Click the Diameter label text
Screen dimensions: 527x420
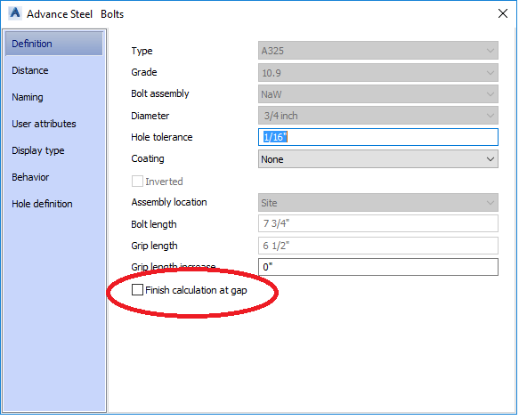[x=150, y=116]
